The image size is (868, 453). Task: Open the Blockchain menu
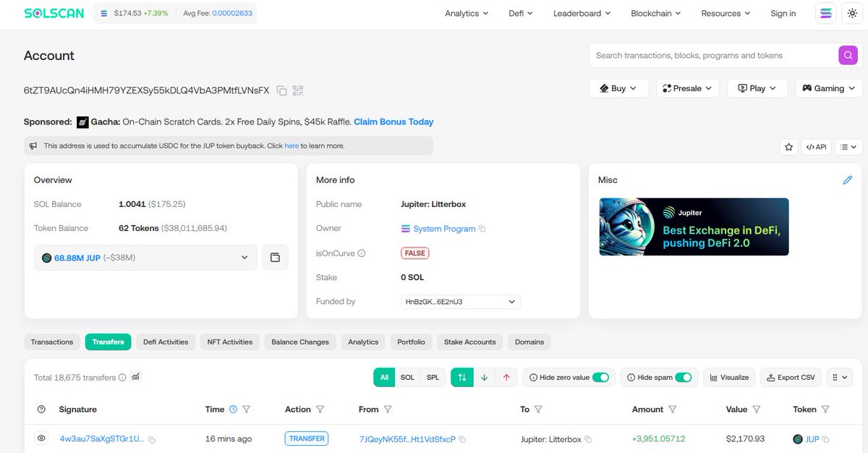click(656, 13)
